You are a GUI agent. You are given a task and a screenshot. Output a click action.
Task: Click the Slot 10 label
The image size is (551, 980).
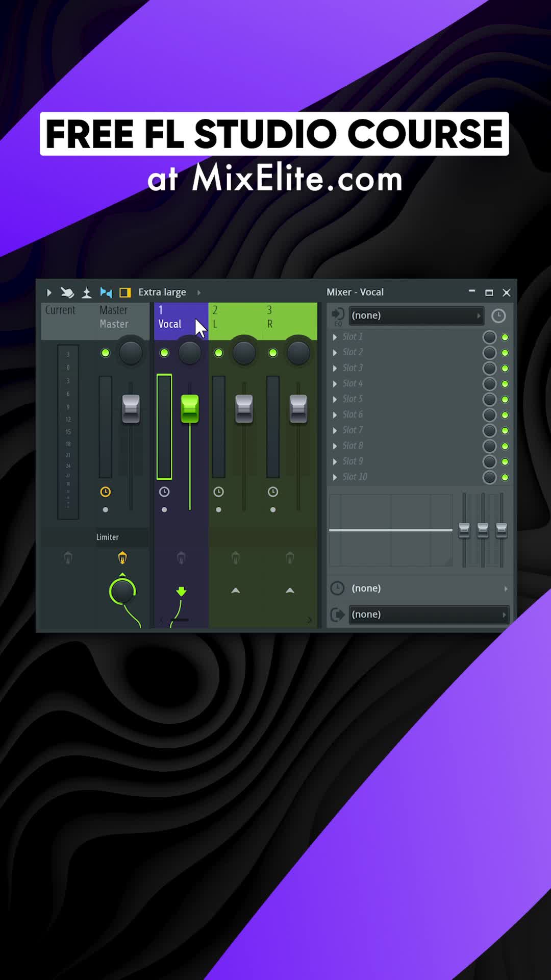tap(355, 477)
